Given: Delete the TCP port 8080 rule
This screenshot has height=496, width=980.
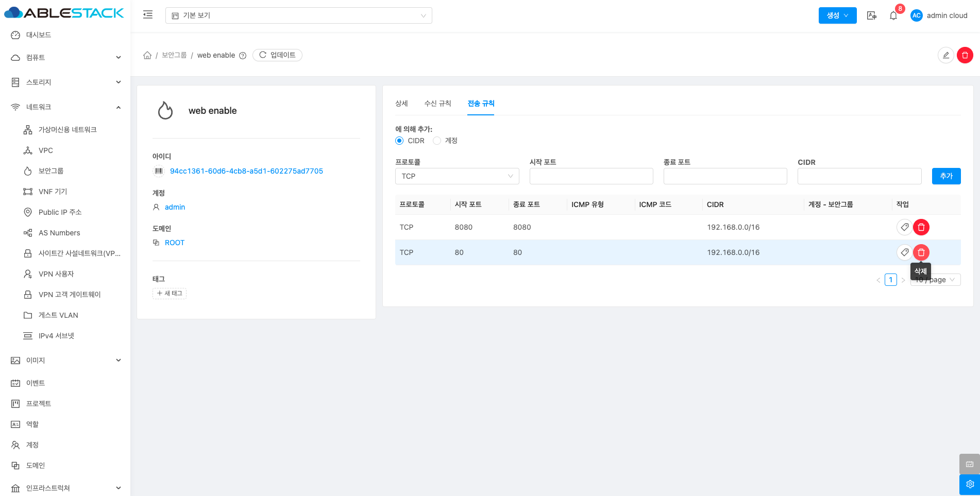Looking at the screenshot, I should (x=921, y=227).
